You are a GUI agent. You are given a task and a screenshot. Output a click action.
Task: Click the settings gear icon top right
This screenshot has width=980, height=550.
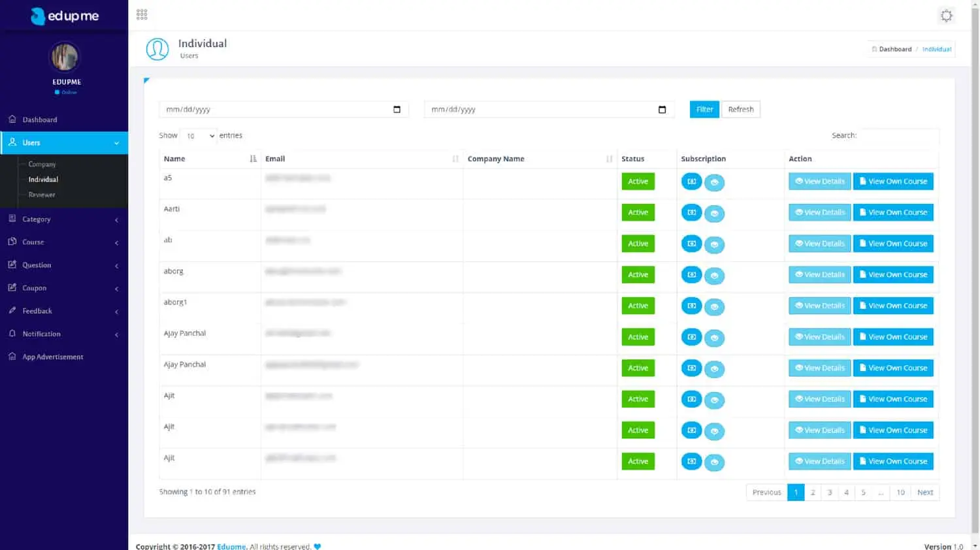pyautogui.click(x=946, y=15)
